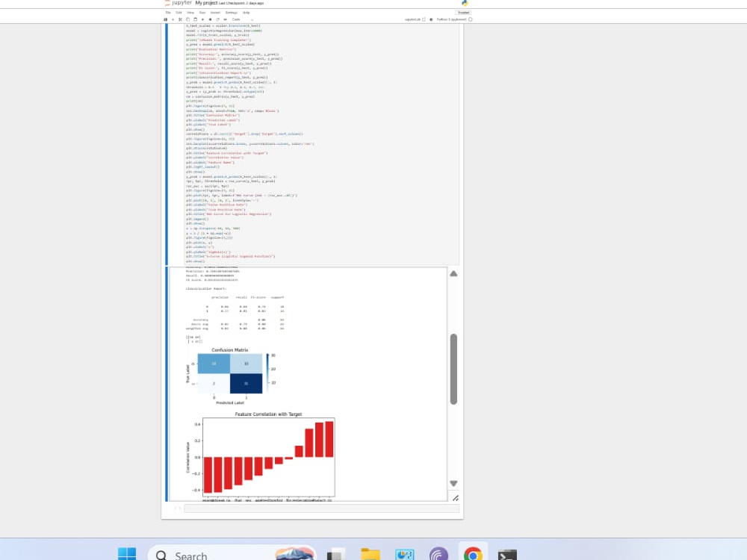747x560 pixels.
Task: Run the selected cell
Action: [203, 19]
